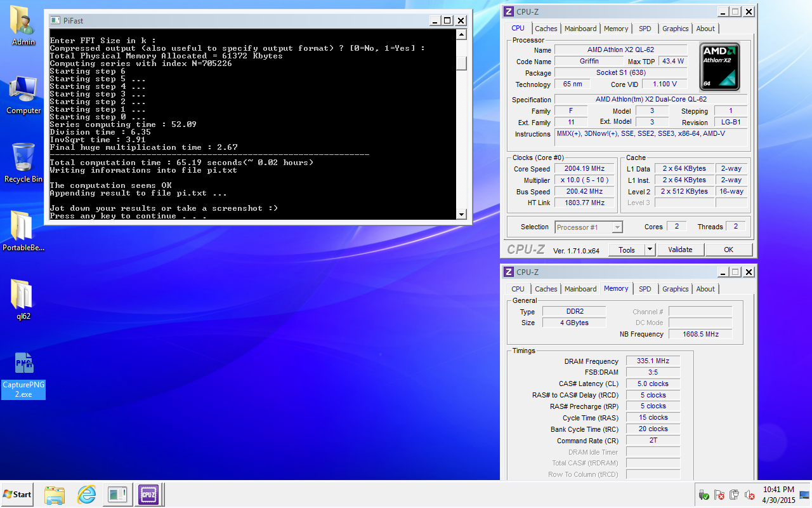Image resolution: width=812 pixels, height=508 pixels.
Task: Click the memory Type field DDR2
Action: 573,311
